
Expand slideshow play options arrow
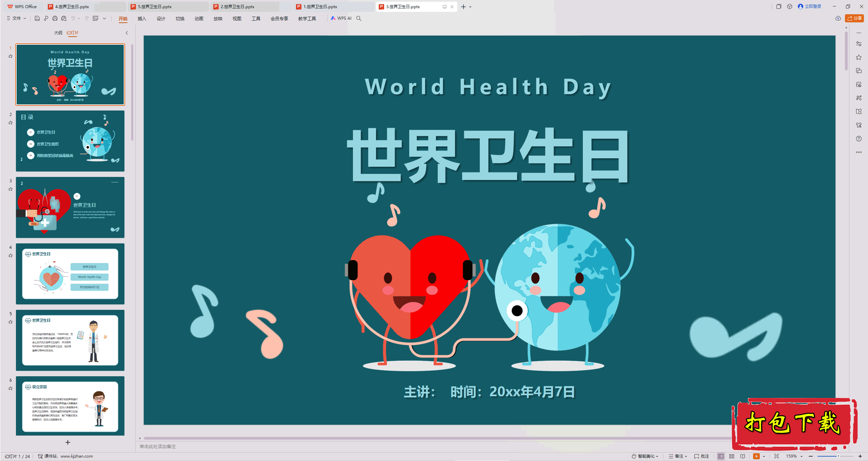tap(764, 456)
